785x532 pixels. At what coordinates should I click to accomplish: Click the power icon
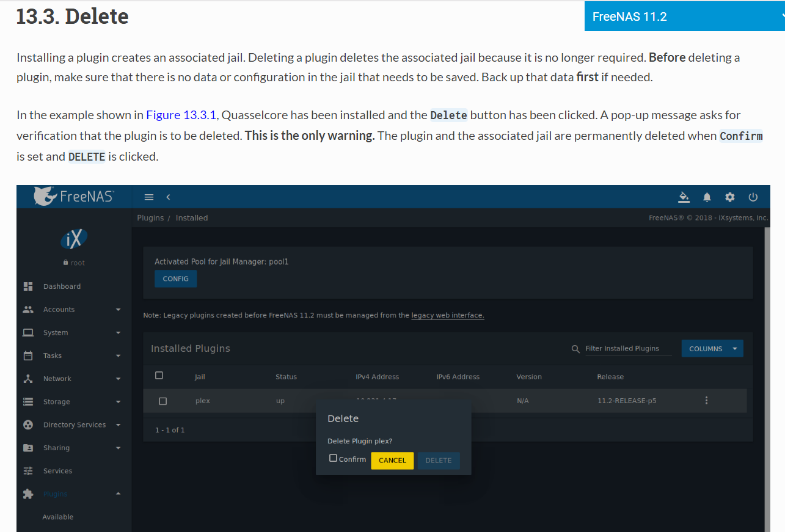point(753,197)
